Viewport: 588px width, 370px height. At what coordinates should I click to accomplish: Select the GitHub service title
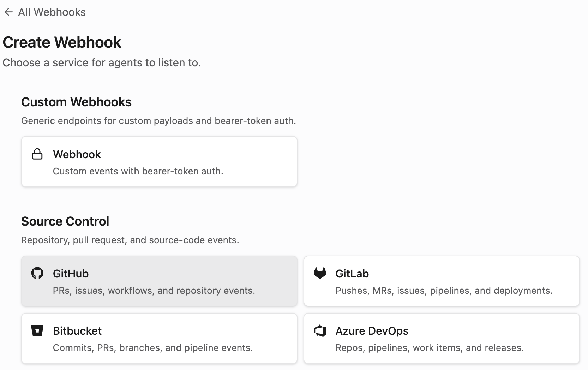pos(71,274)
